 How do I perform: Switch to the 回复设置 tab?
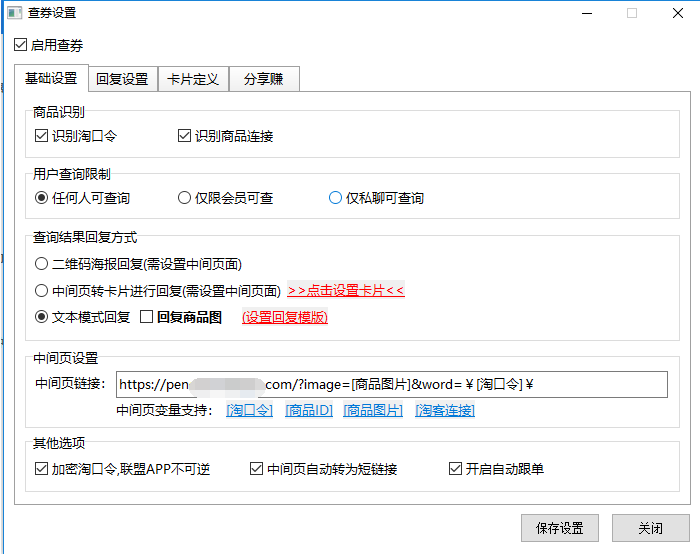(x=122, y=79)
